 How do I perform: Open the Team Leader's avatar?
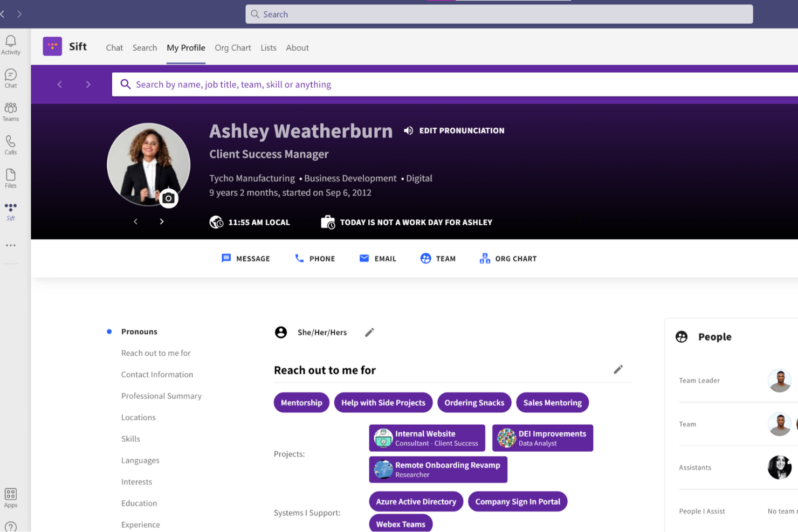coord(780,381)
